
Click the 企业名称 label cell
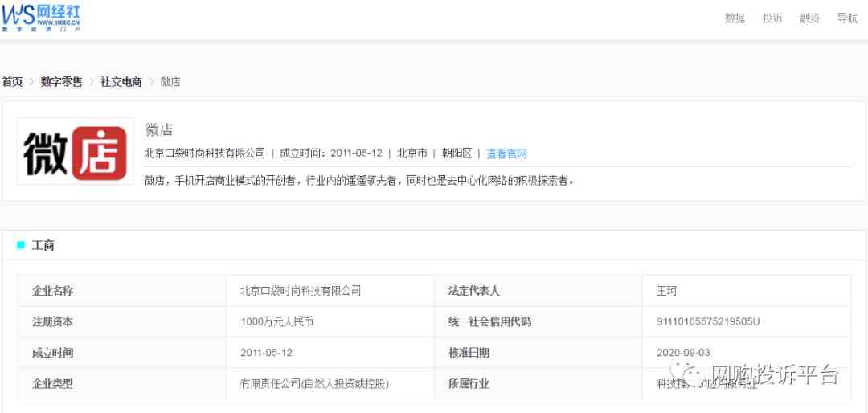(x=122, y=291)
